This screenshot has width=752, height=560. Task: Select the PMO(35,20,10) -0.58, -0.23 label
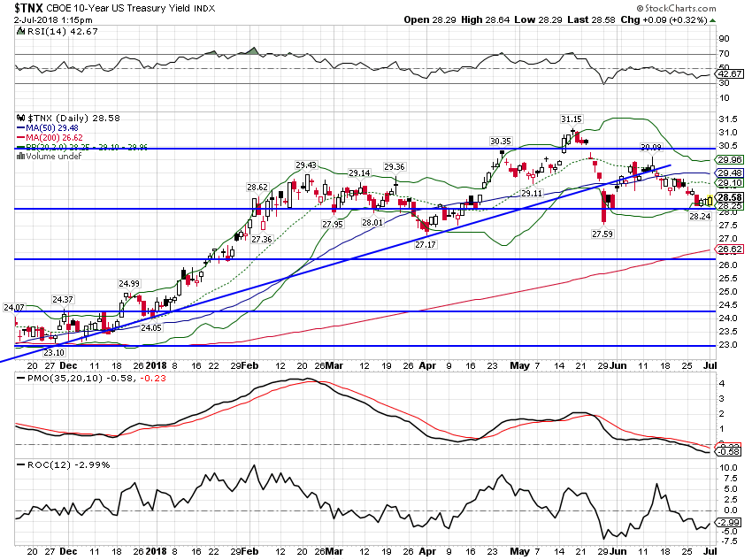click(x=97, y=379)
